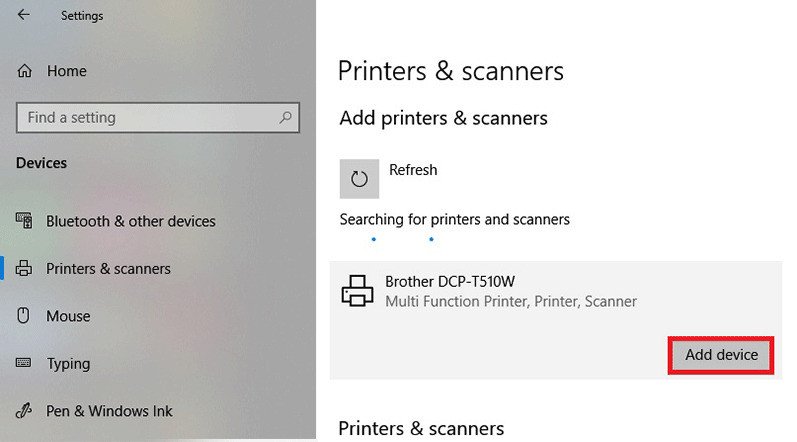Click the Pen & Windows Ink icon
Viewport: 797px width, 442px height.
pyautogui.click(x=25, y=411)
